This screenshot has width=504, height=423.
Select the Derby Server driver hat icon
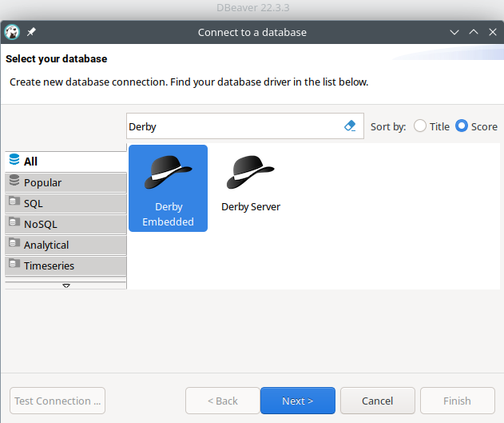click(250, 172)
